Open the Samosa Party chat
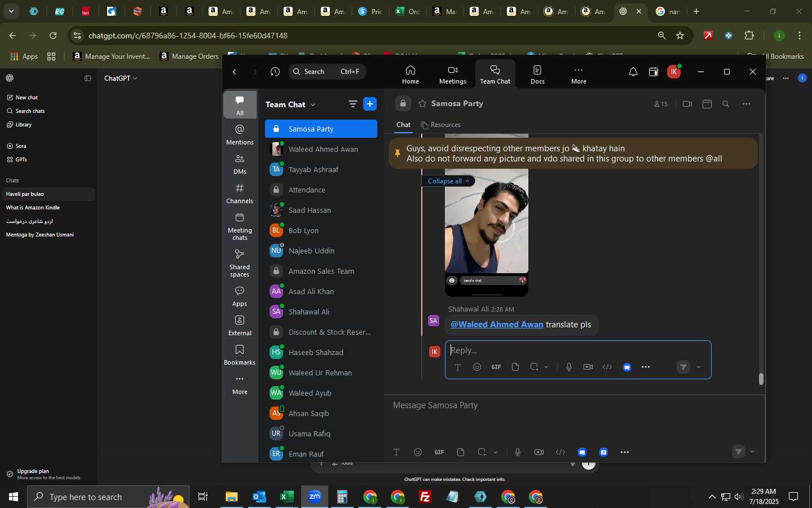The height and width of the screenshot is (508, 812). point(321,129)
